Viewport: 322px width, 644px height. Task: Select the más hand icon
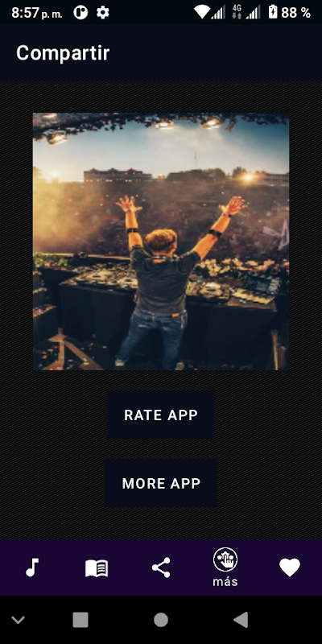[225, 559]
